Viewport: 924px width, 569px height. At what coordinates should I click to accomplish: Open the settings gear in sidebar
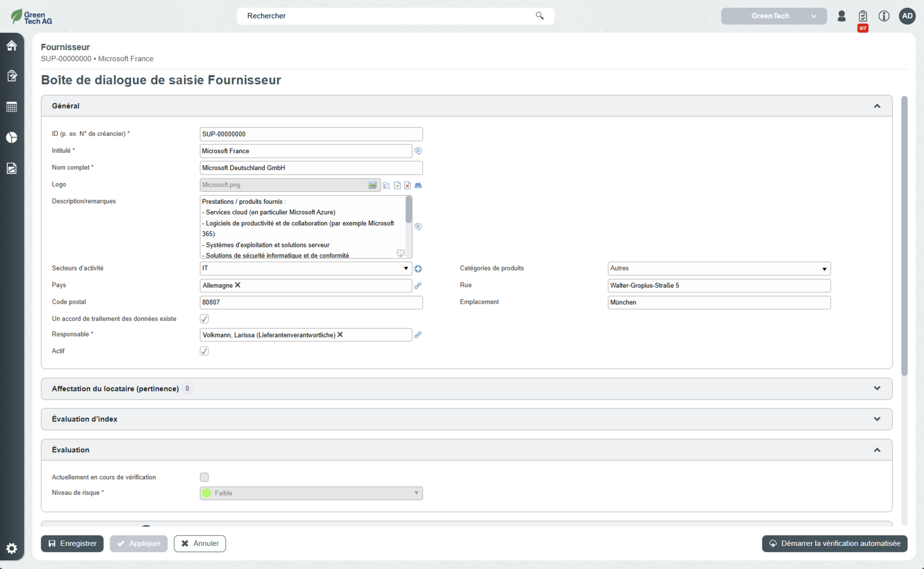(x=12, y=548)
